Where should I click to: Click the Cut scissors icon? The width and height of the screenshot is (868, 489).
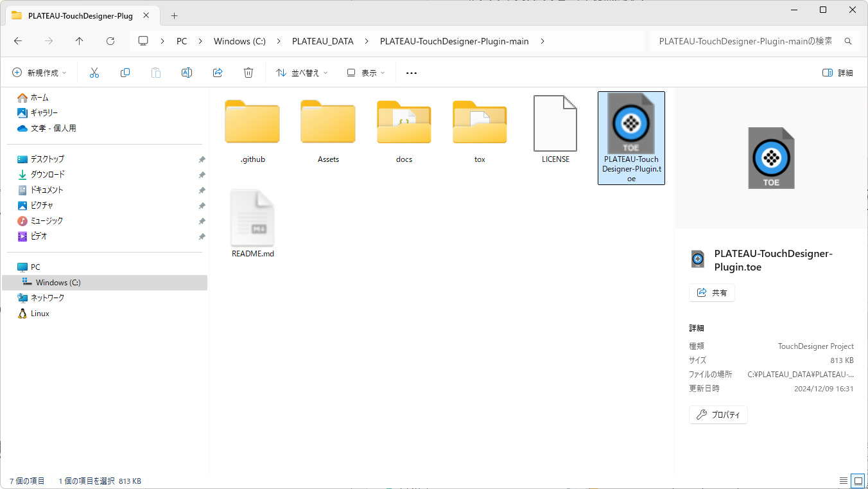(x=94, y=73)
